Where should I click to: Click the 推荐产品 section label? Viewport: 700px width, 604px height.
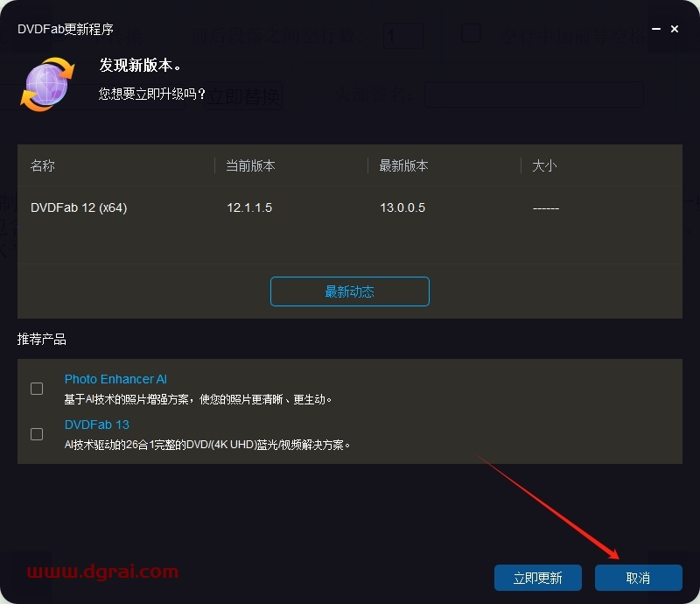point(41,339)
